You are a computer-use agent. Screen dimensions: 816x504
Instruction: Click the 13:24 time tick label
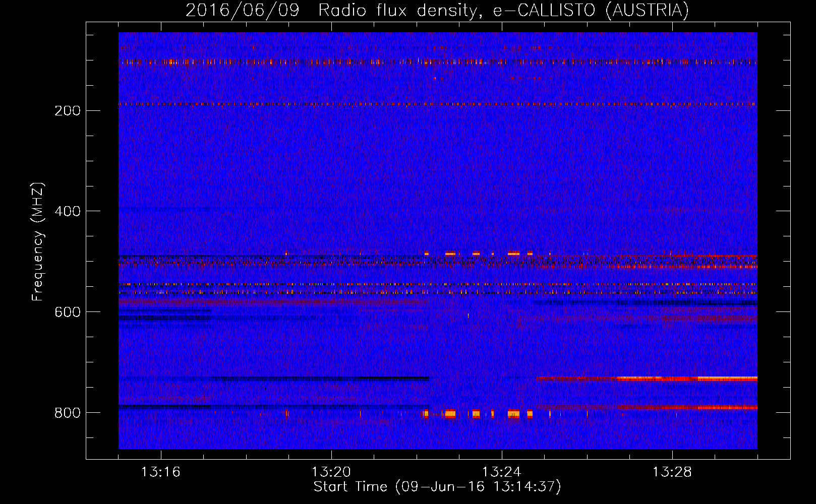[501, 472]
